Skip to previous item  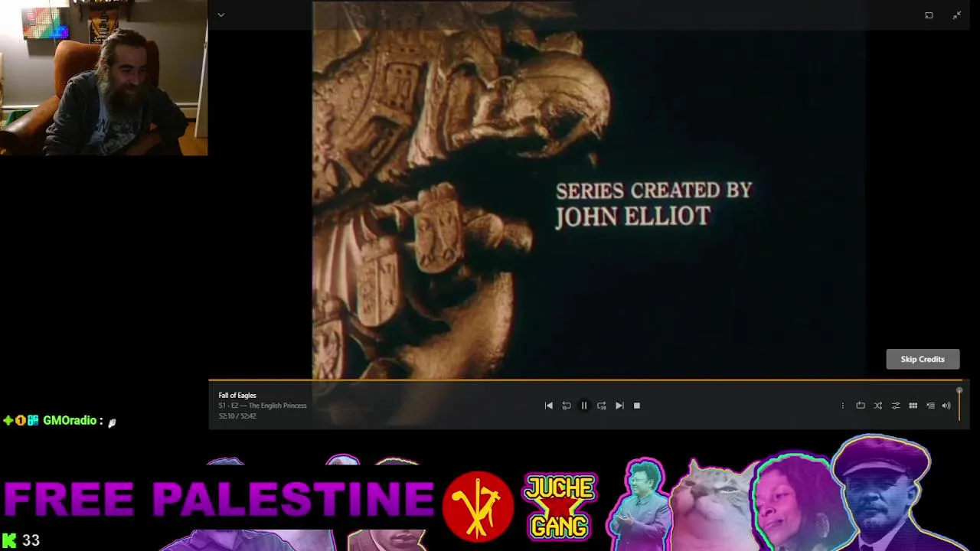548,406
